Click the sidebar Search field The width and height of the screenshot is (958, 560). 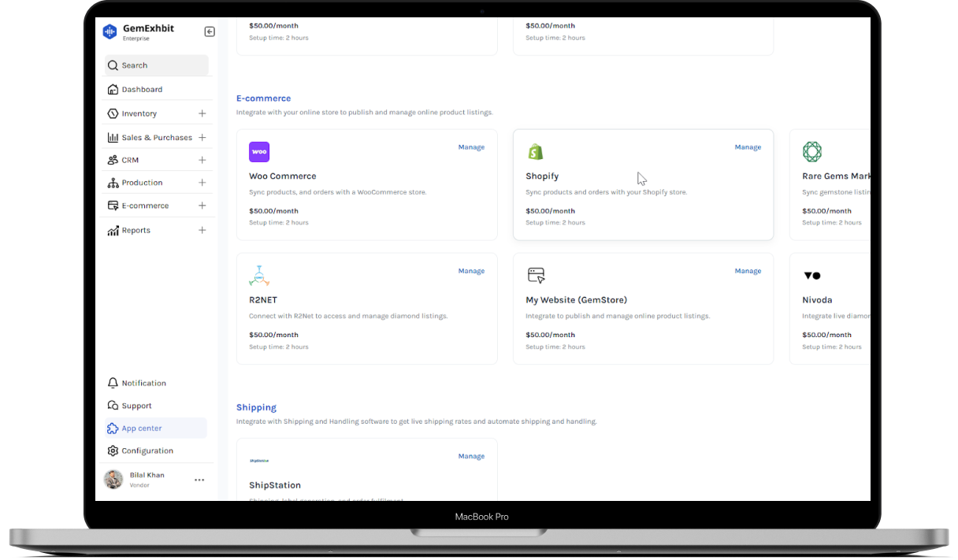(158, 65)
